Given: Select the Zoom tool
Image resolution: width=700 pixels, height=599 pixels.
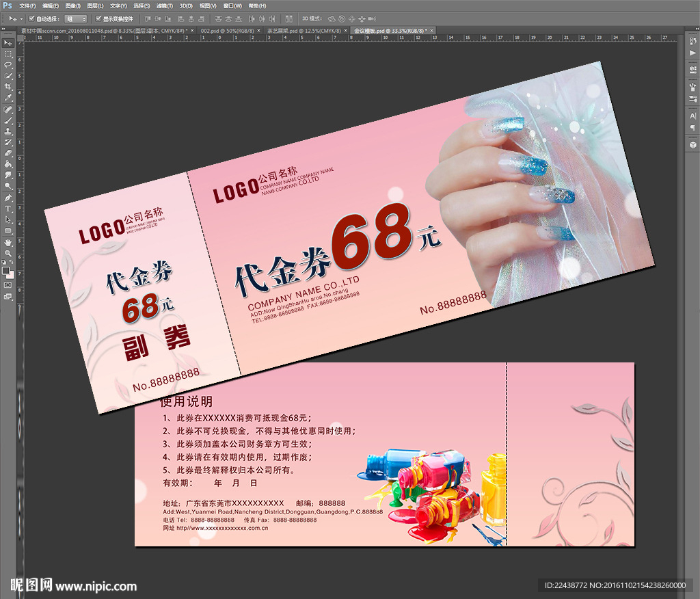Looking at the screenshot, I should coord(8,253).
